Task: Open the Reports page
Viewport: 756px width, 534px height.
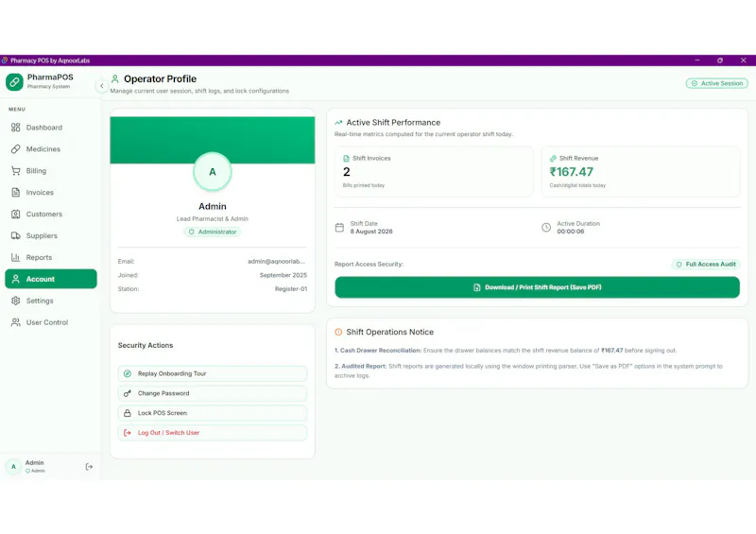Action: pyautogui.click(x=51, y=258)
